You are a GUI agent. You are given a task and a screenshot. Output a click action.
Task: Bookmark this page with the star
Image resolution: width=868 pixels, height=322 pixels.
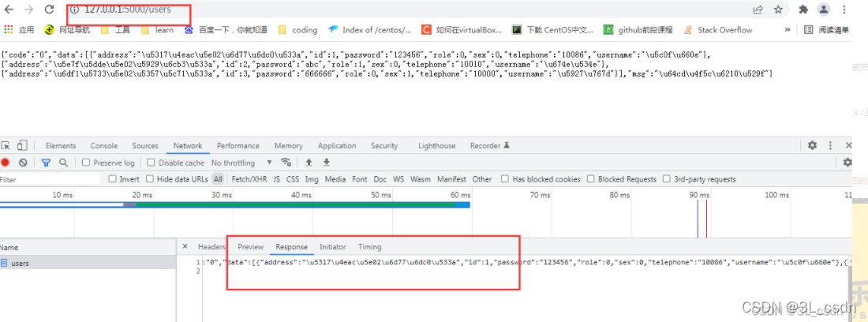[x=778, y=9]
